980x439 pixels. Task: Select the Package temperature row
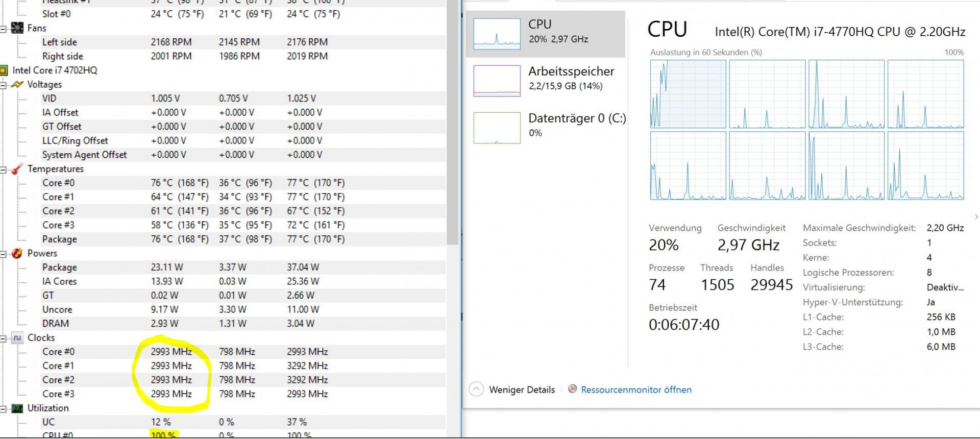coord(60,239)
